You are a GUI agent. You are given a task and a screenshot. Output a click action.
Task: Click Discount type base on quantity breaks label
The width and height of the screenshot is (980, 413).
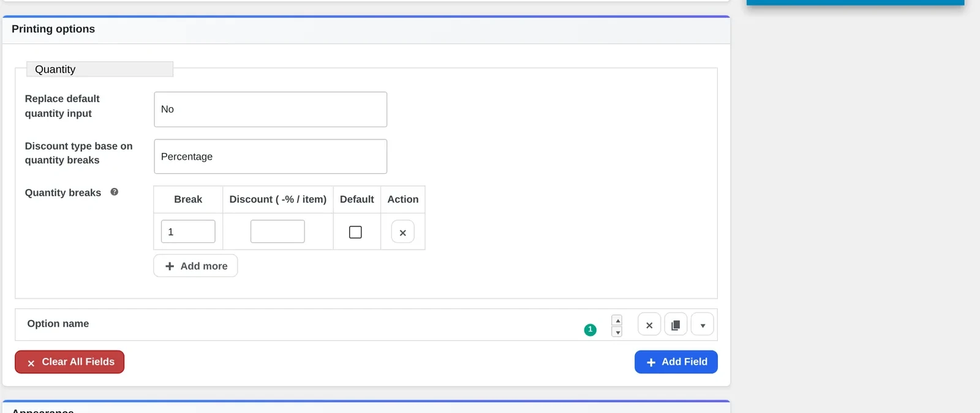point(79,153)
